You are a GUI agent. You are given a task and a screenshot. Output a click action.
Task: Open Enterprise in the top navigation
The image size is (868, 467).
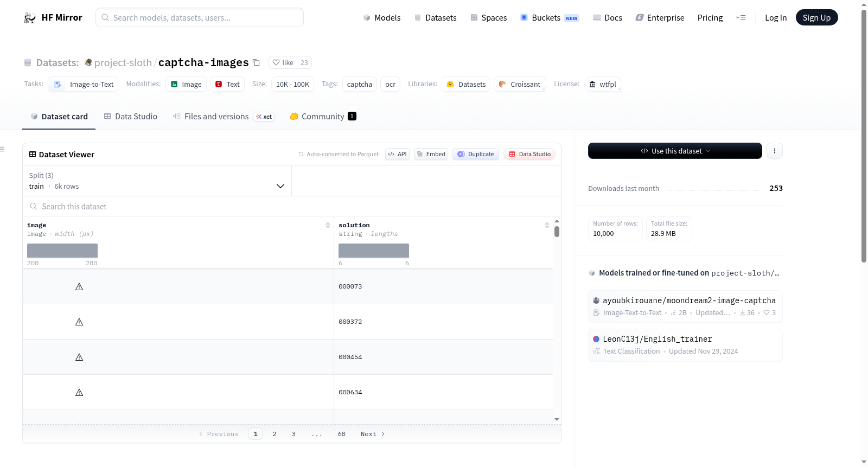[x=660, y=18]
